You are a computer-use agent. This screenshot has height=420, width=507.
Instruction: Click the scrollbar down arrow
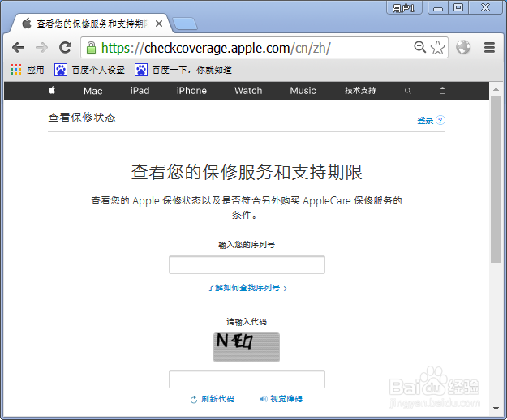point(496,409)
